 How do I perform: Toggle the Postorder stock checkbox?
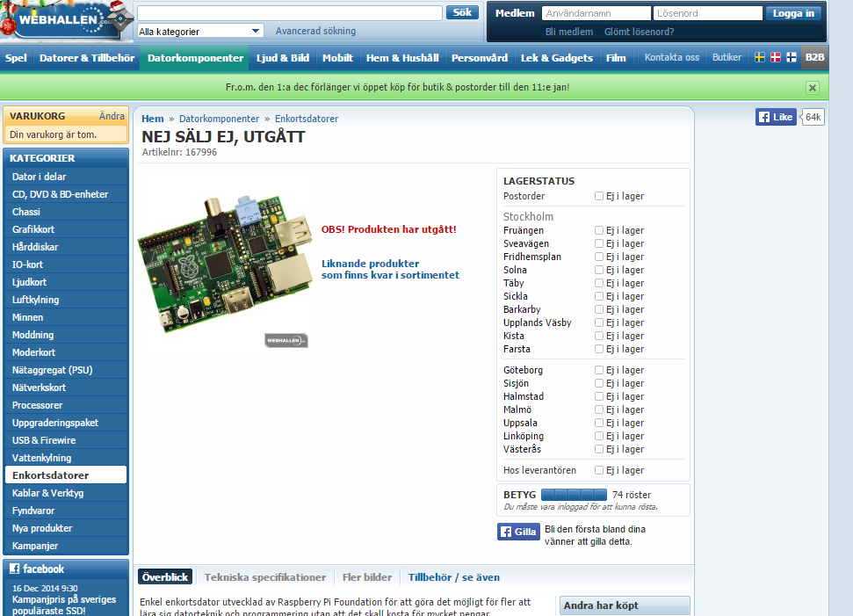coord(599,196)
